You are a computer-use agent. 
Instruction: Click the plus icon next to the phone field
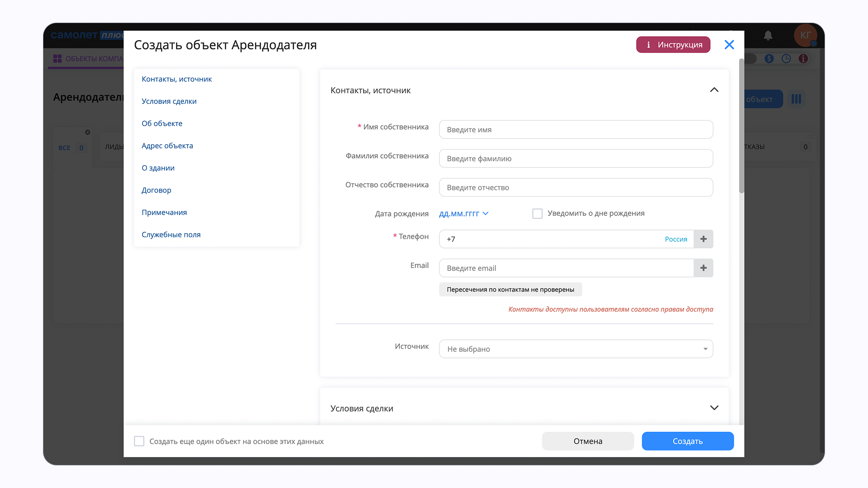[x=703, y=239]
